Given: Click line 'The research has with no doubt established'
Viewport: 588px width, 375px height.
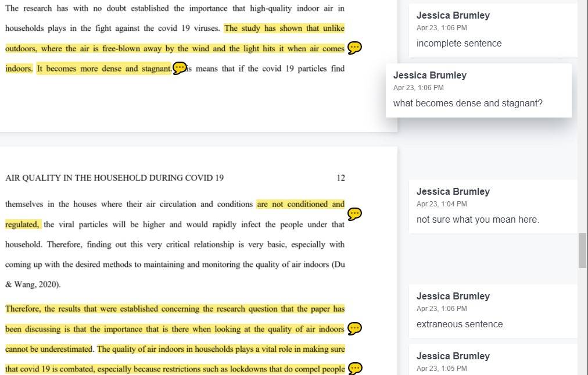Looking at the screenshot, I should (175, 8).
